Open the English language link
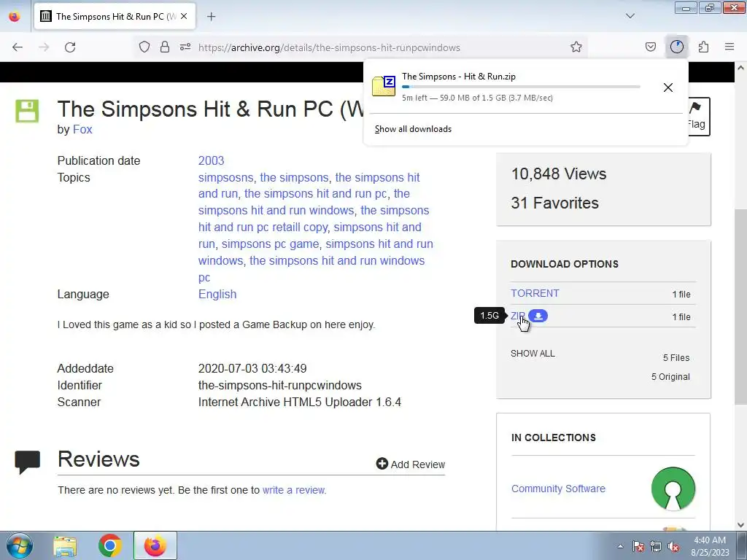The width and height of the screenshot is (747, 560). [x=217, y=295]
